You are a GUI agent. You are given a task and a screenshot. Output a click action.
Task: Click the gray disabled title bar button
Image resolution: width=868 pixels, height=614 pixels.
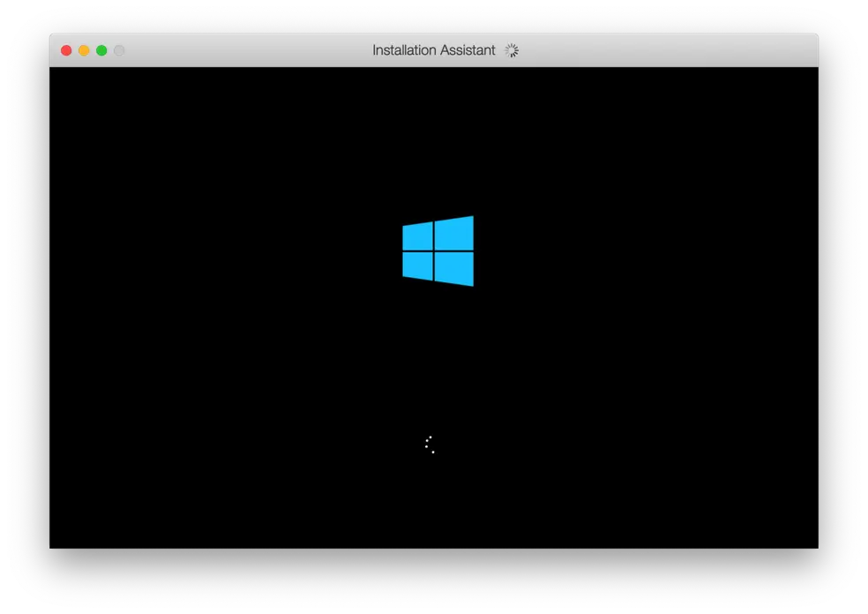tap(120, 50)
